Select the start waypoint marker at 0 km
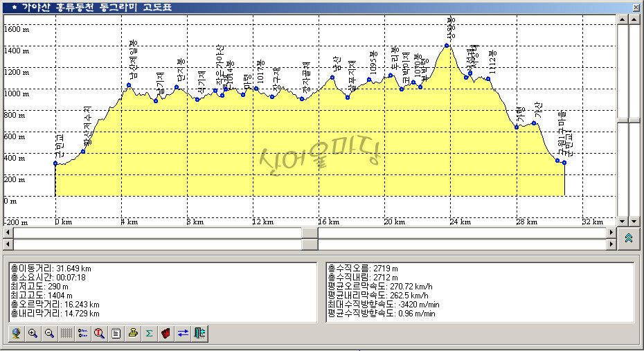 [55, 163]
